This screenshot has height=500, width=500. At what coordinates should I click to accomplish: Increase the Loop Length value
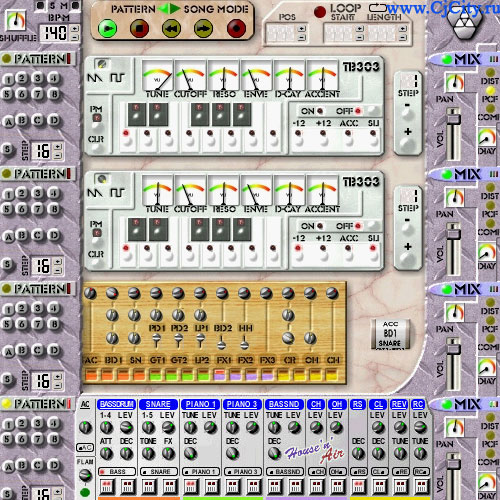[403, 29]
